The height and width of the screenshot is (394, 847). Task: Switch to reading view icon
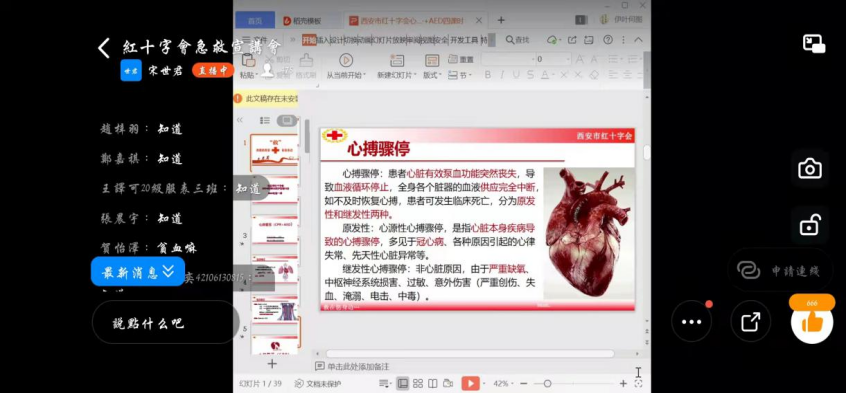433,383
